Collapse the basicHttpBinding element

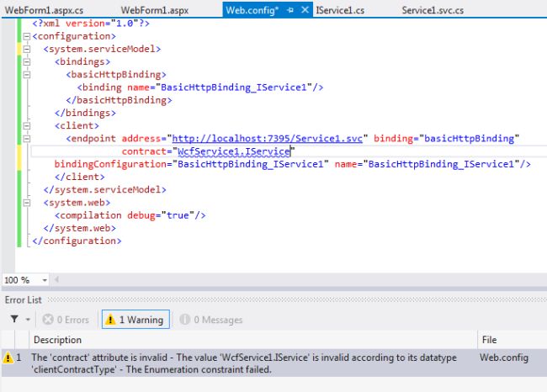tap(27, 75)
